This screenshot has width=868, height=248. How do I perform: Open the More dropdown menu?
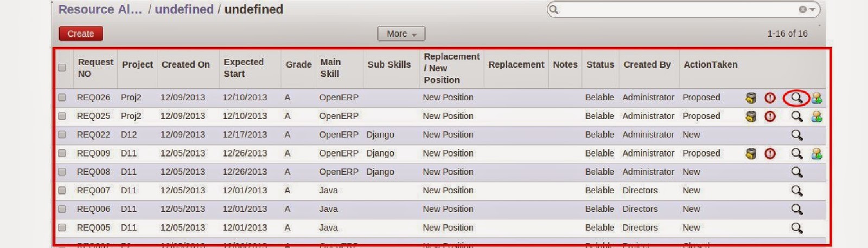tap(401, 34)
